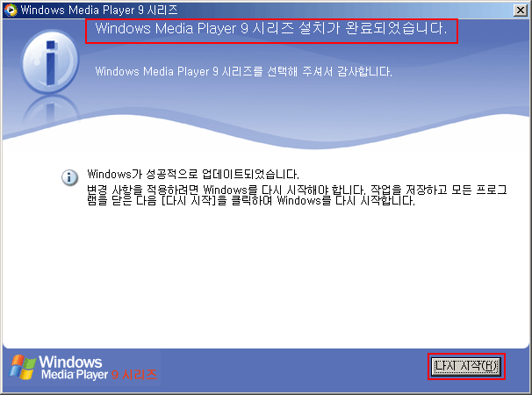
Task: Click 'Windows가 성공적으로 업데이트되었습니다' message
Action: pyautogui.click(x=193, y=174)
